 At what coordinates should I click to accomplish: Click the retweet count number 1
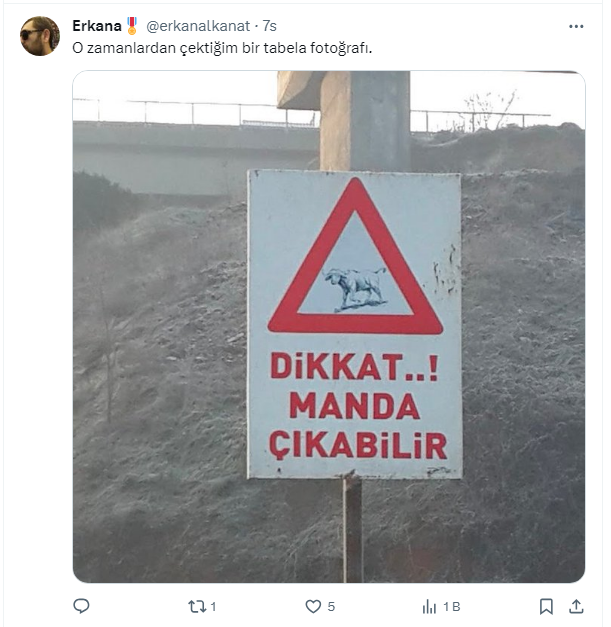click(213, 607)
